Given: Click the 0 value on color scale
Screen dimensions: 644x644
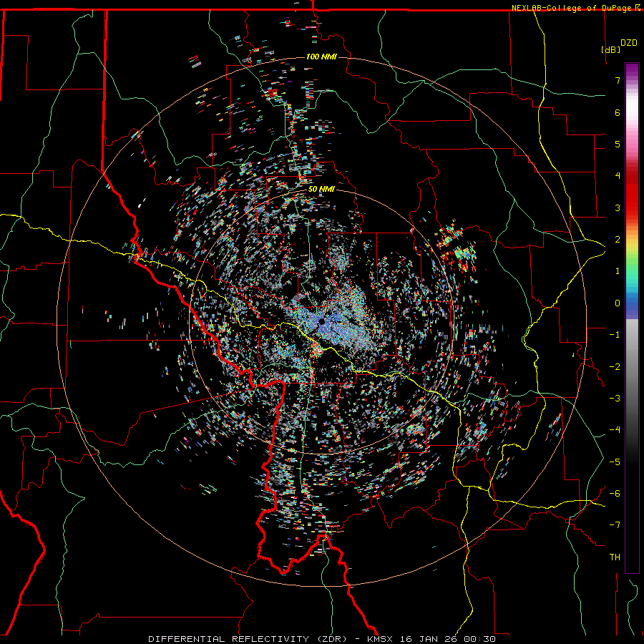Looking at the screenshot, I should [618, 303].
